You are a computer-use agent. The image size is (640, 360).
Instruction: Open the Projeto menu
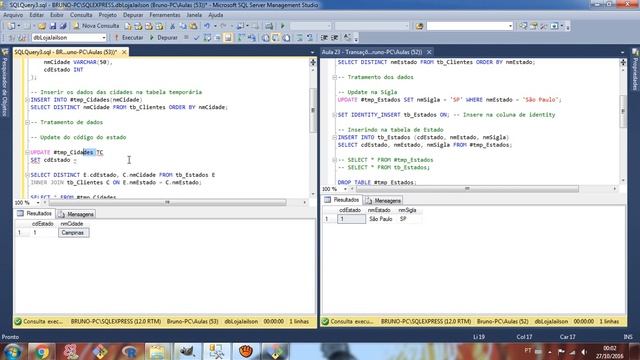click(x=107, y=15)
